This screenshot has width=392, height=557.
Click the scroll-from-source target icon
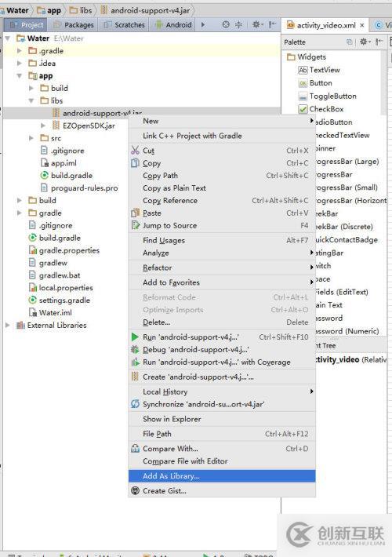(226, 24)
